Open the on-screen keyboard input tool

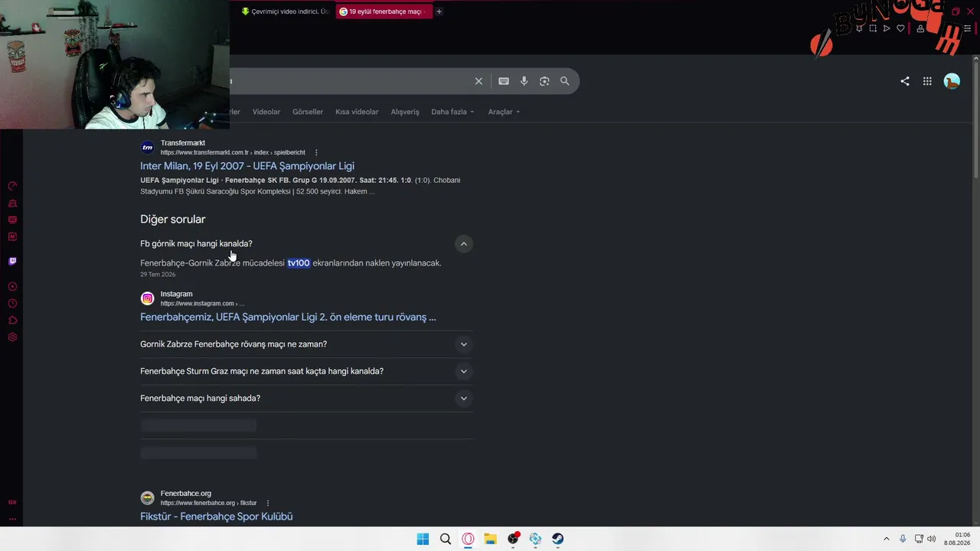(504, 81)
